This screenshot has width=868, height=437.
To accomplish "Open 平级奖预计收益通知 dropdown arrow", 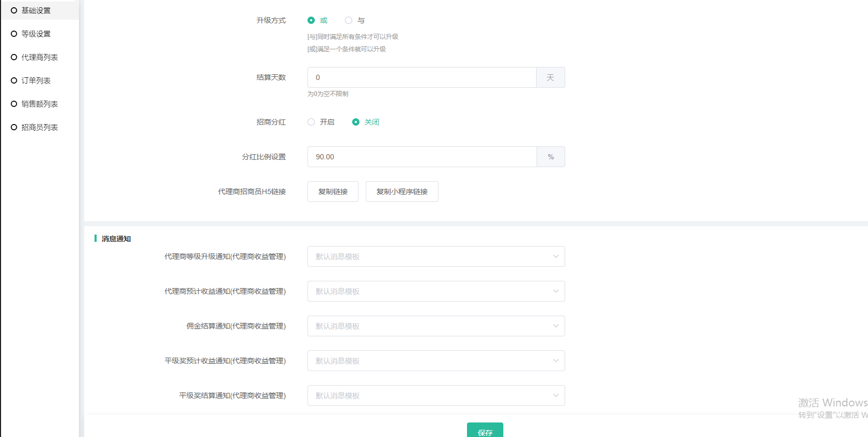I will [x=556, y=361].
